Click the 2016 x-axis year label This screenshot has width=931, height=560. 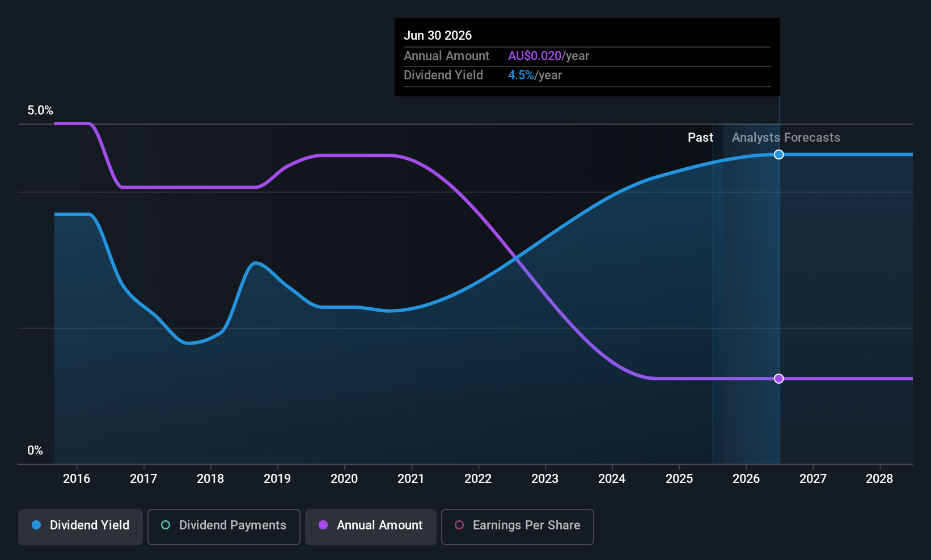(x=77, y=479)
